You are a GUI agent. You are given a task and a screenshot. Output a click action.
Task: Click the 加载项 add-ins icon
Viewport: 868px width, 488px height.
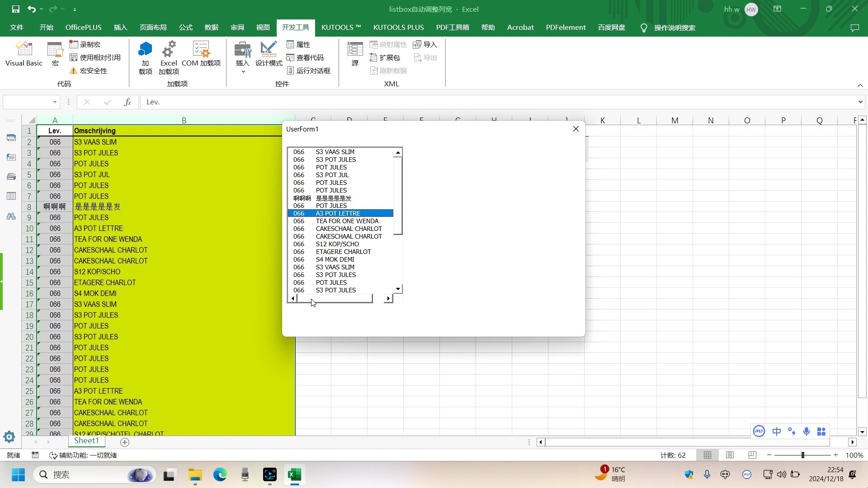[145, 54]
